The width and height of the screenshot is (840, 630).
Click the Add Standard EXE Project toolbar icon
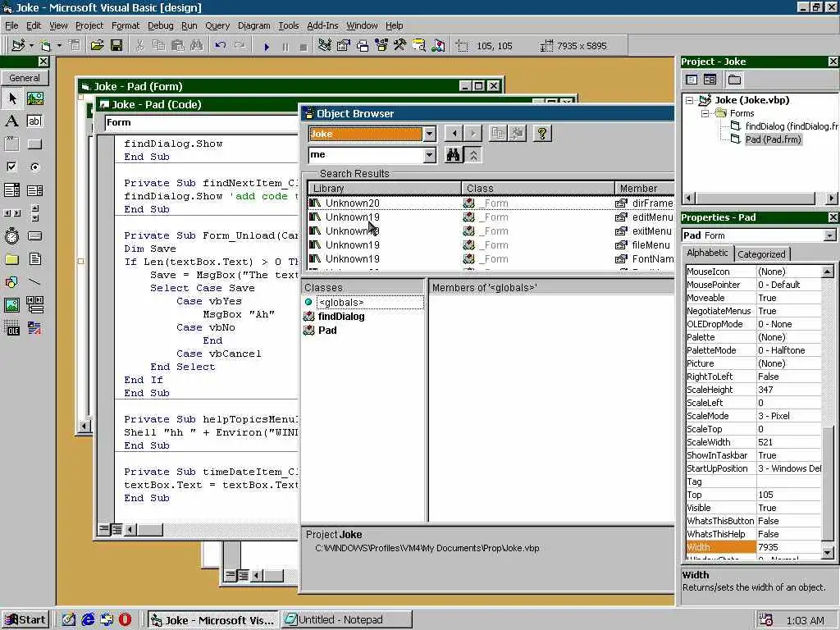tap(18, 46)
